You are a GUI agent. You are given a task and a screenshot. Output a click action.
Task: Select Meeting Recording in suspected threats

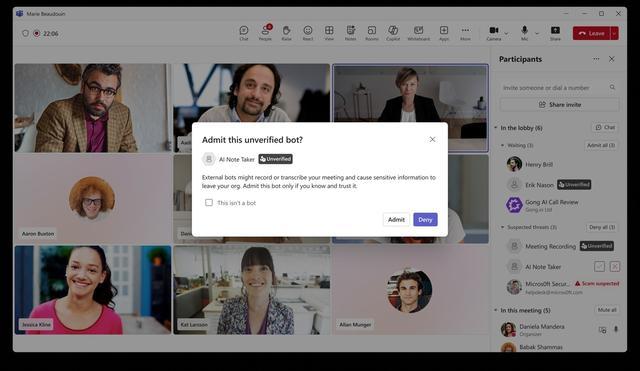pos(550,246)
